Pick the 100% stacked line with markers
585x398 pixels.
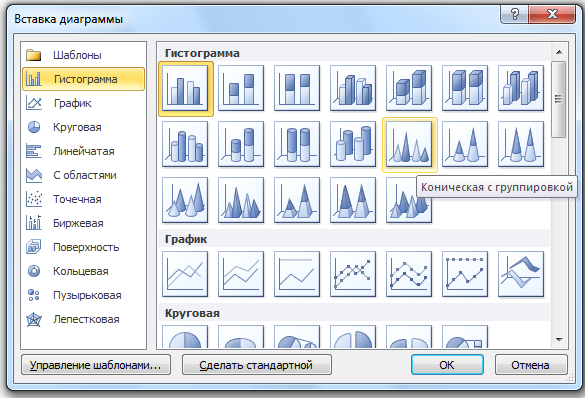[465, 274]
